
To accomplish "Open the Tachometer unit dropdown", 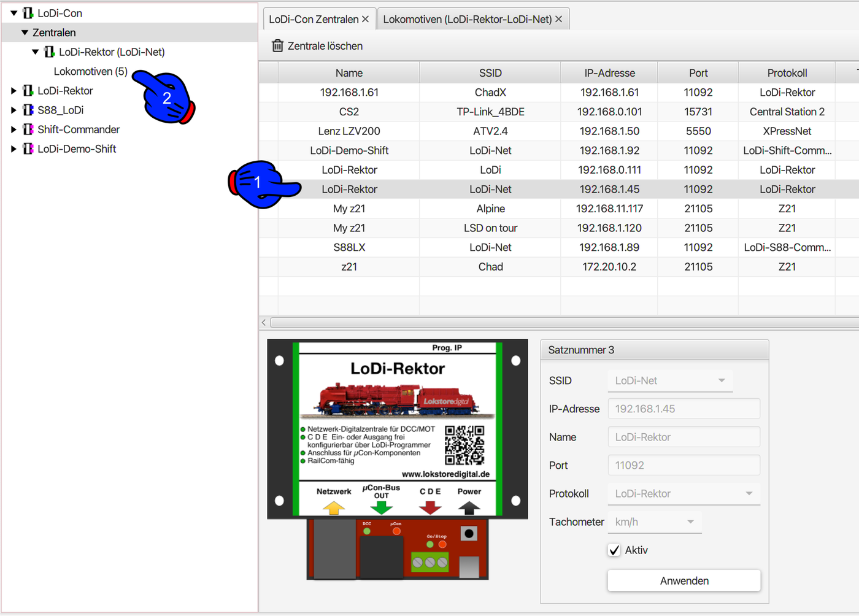I will tap(655, 522).
